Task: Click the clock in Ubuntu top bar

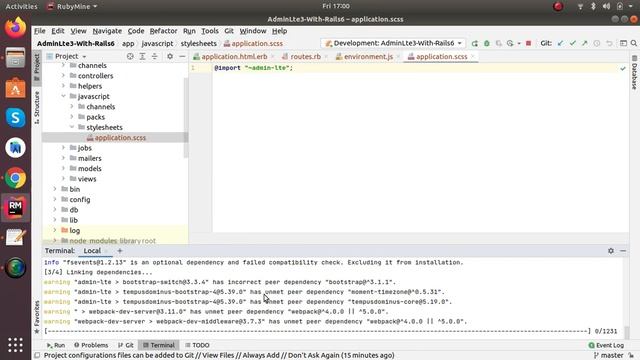Action: [x=336, y=6]
